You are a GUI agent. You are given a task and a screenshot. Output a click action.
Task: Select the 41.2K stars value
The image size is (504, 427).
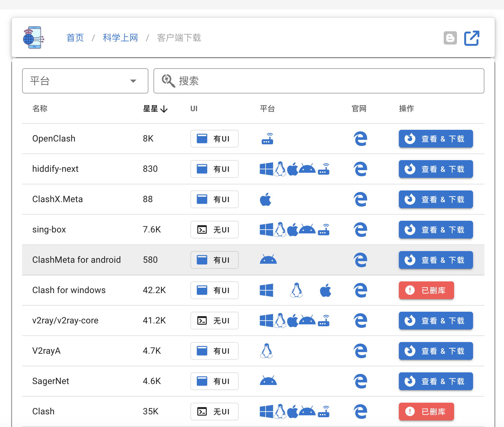(x=154, y=321)
